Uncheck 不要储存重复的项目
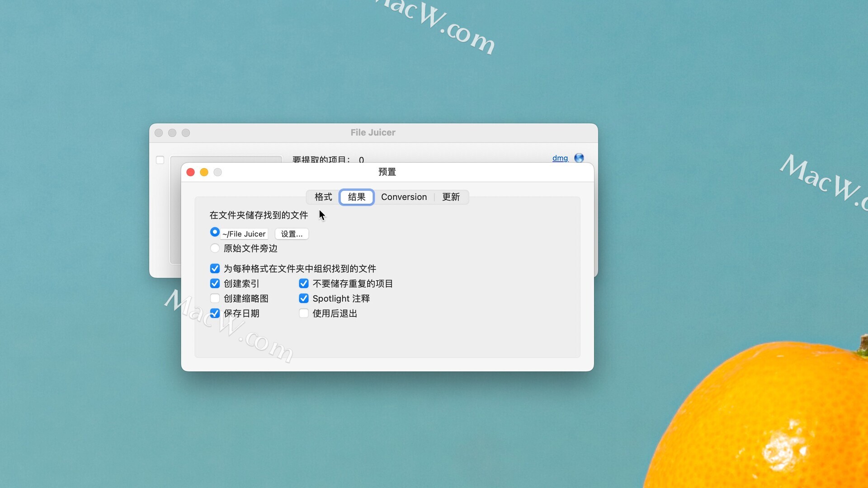868x488 pixels. coord(304,283)
